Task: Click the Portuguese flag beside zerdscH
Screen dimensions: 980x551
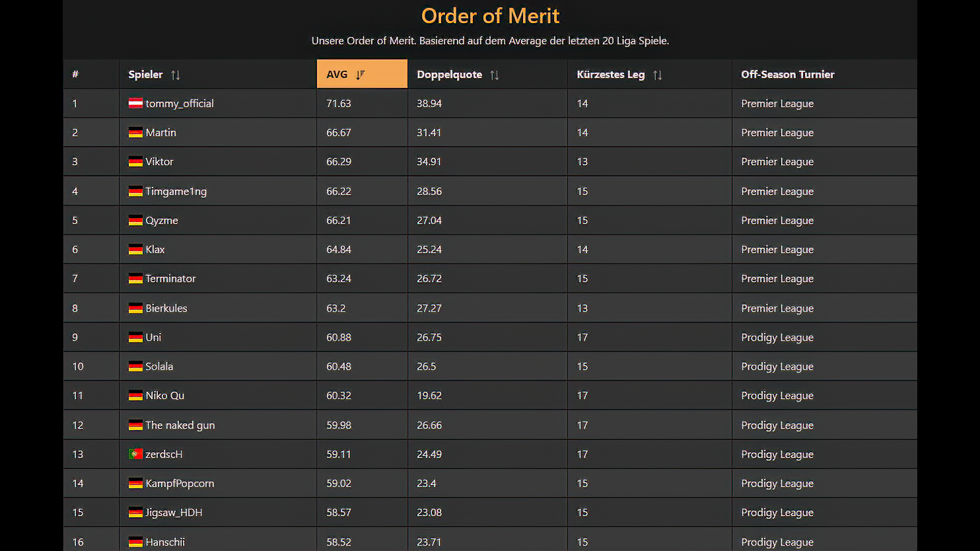Action: pyautogui.click(x=135, y=454)
